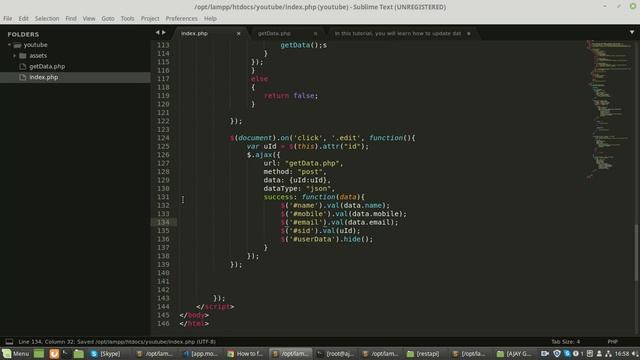Open the Selection menu

[x=47, y=18]
